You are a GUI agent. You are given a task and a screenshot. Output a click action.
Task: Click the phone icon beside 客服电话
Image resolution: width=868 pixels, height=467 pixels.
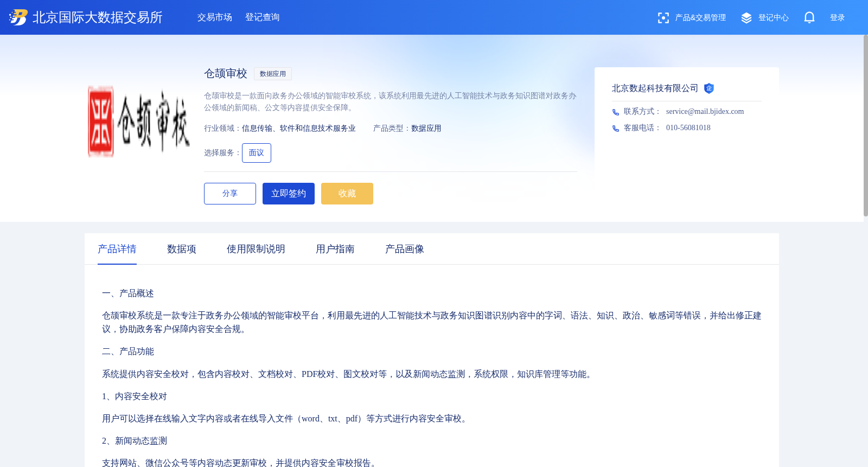[x=616, y=129]
